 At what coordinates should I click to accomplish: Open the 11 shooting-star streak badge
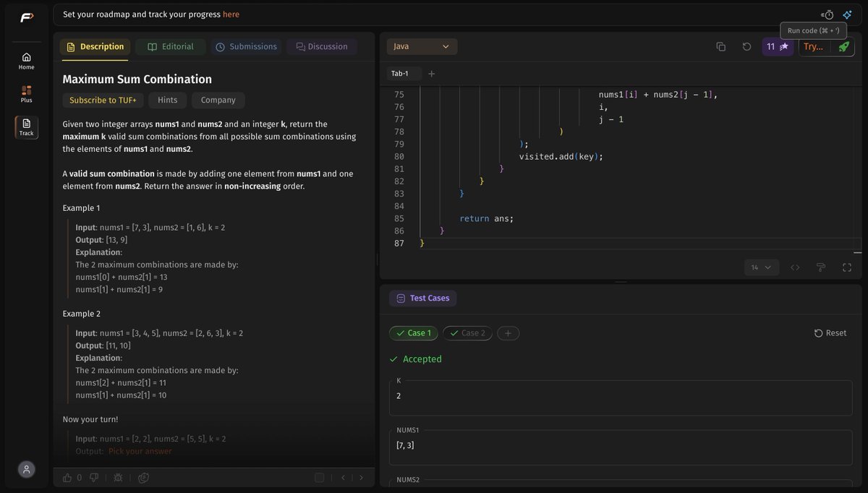click(x=778, y=46)
